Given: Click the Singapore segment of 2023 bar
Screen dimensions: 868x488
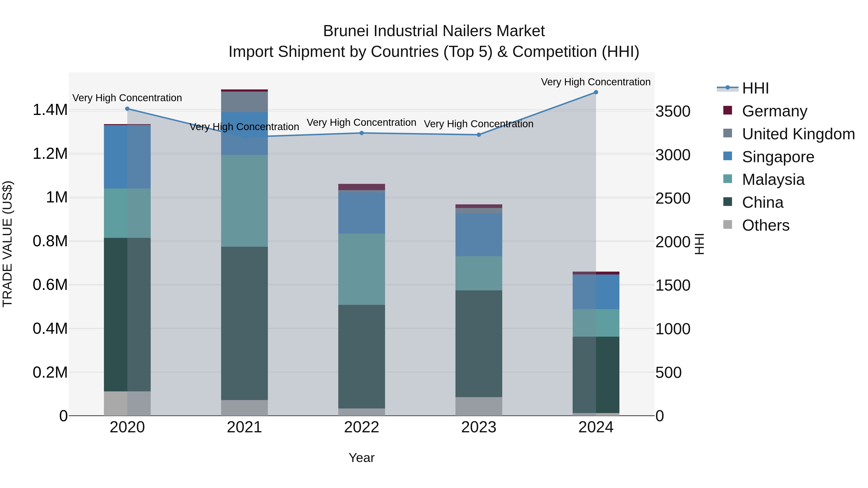Looking at the screenshot, I should coord(479,235).
